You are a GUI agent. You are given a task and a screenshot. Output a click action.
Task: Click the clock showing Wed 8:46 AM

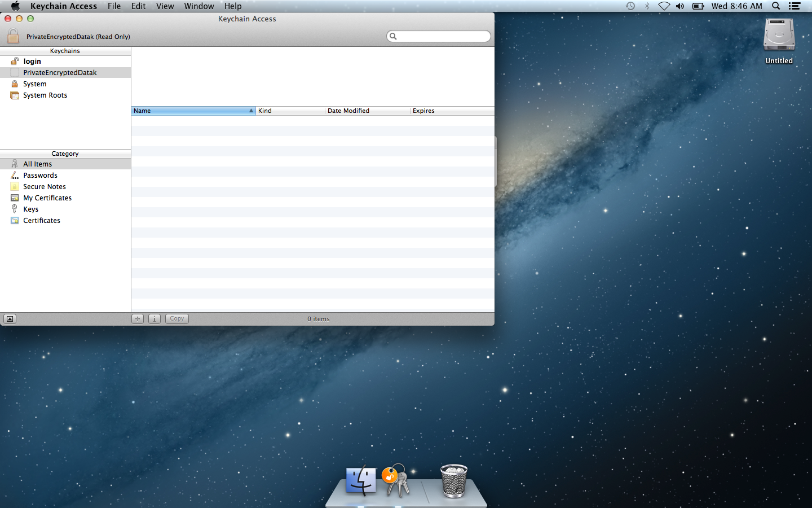[x=736, y=6]
